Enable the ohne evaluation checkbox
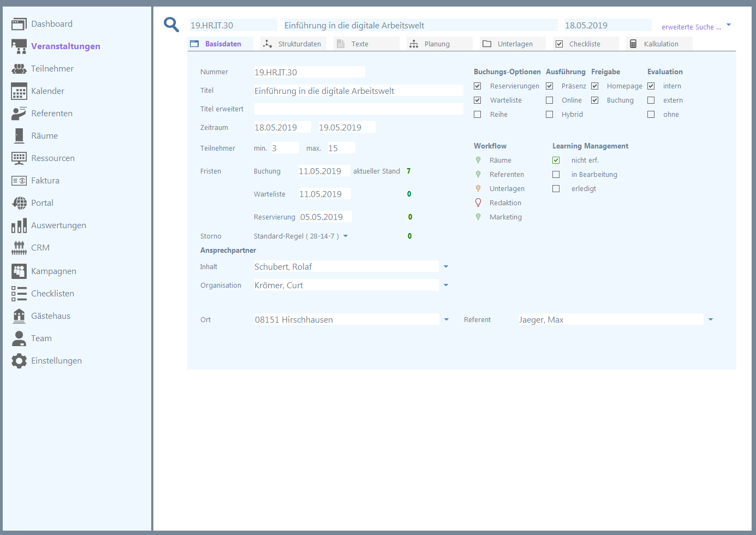This screenshot has width=756, height=535. (651, 115)
